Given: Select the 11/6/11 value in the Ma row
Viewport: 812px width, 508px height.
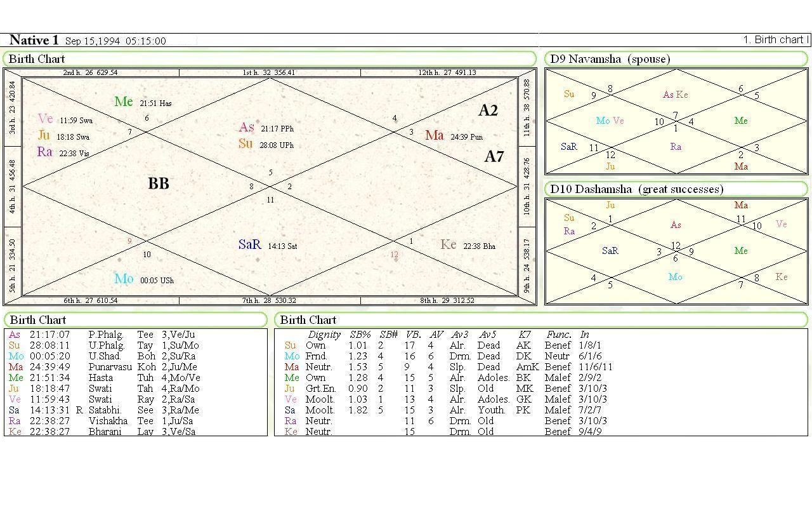Looking at the screenshot, I should click(x=596, y=367).
